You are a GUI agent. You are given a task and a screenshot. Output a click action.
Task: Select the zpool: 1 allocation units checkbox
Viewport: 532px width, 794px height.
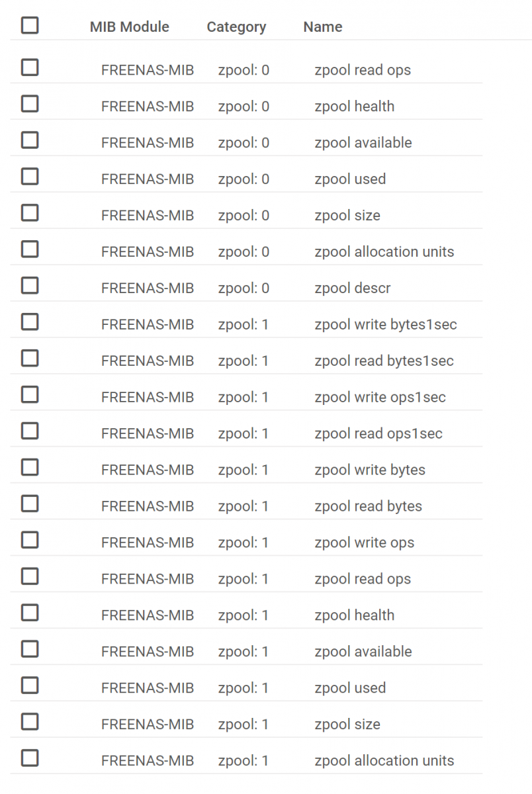(30, 758)
